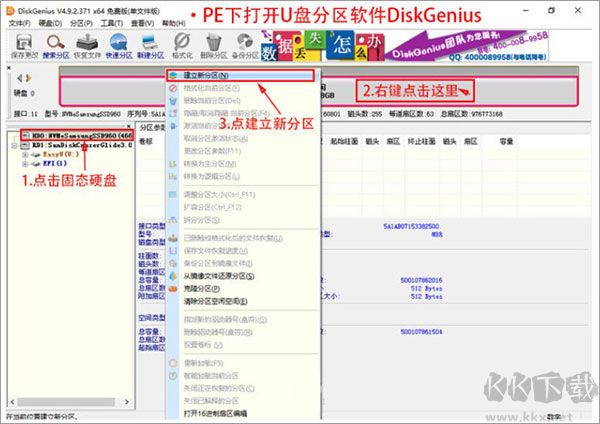Minimize the DiskGenius window
The image size is (600, 424).
526,11
